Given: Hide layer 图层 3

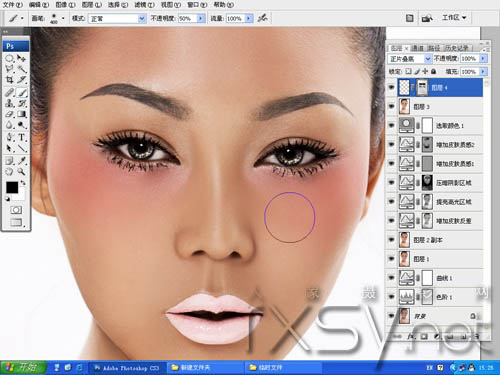Looking at the screenshot, I should [x=391, y=106].
